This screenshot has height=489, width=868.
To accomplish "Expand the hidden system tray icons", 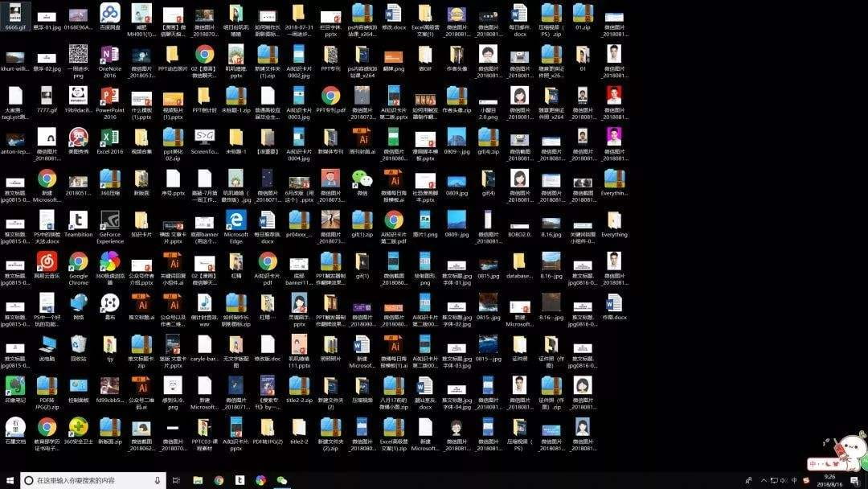I will tap(764, 480).
